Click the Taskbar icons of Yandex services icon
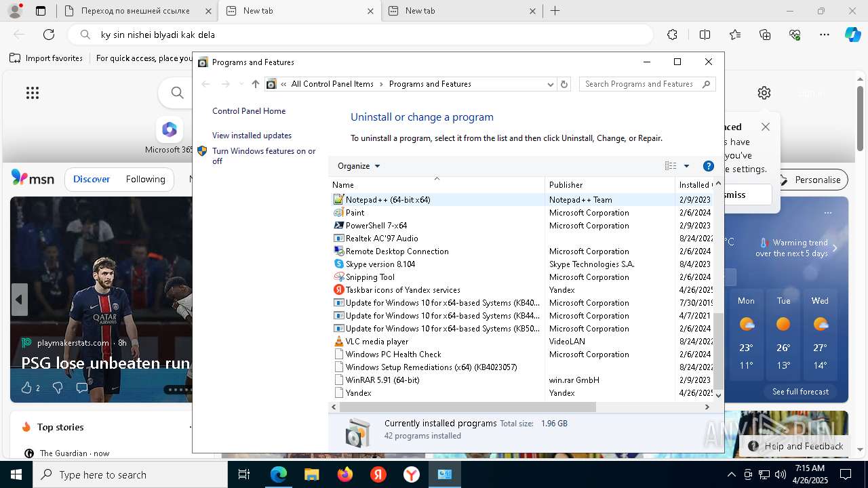Image resolution: width=868 pixels, height=488 pixels. (x=339, y=289)
